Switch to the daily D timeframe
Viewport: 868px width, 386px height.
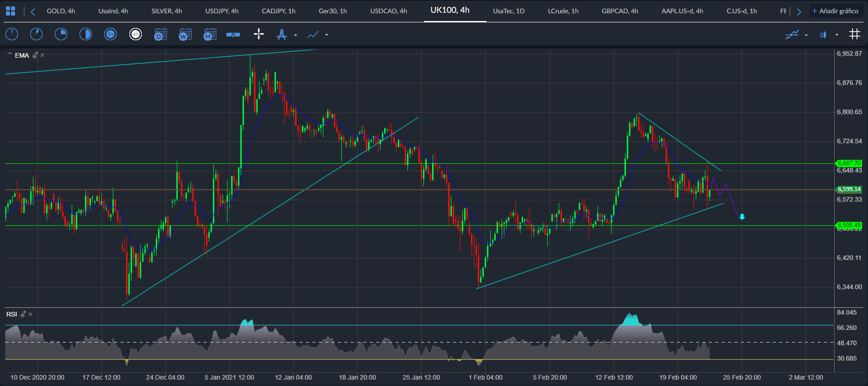161,34
